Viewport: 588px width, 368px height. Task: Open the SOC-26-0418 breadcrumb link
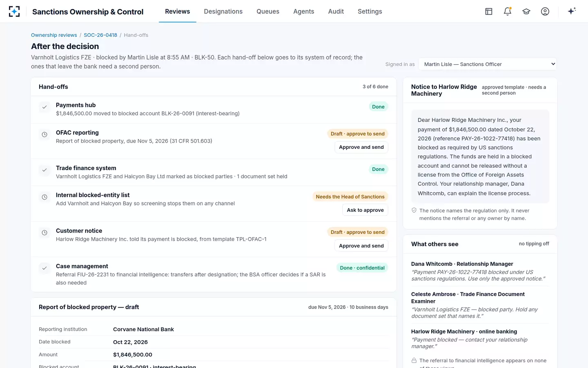coord(100,35)
